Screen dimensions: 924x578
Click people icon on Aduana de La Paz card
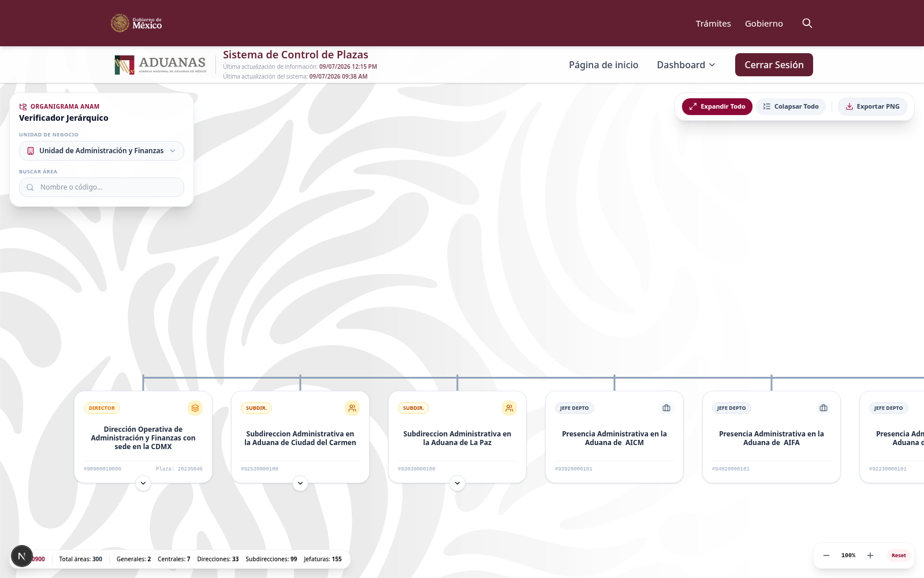[x=509, y=408]
